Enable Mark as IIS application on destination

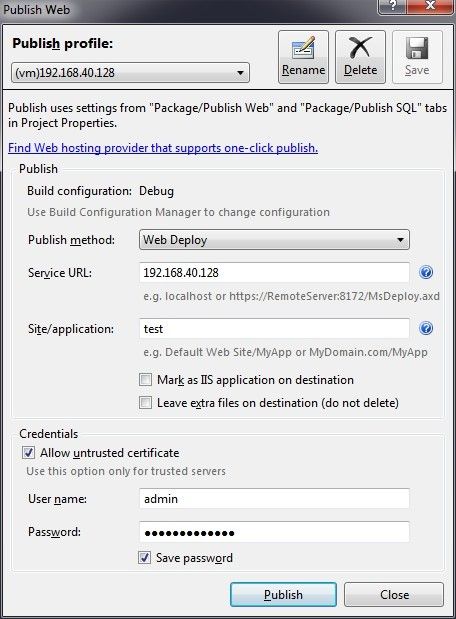[145, 380]
